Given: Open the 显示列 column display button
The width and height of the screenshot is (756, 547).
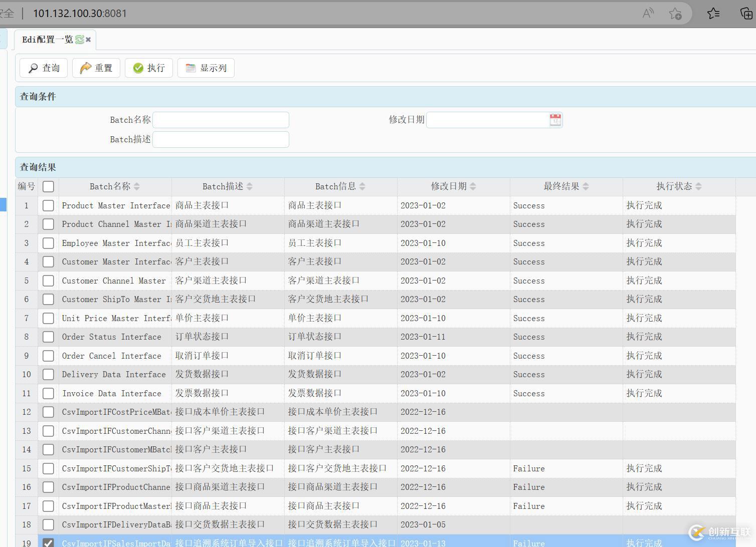Looking at the screenshot, I should [206, 68].
